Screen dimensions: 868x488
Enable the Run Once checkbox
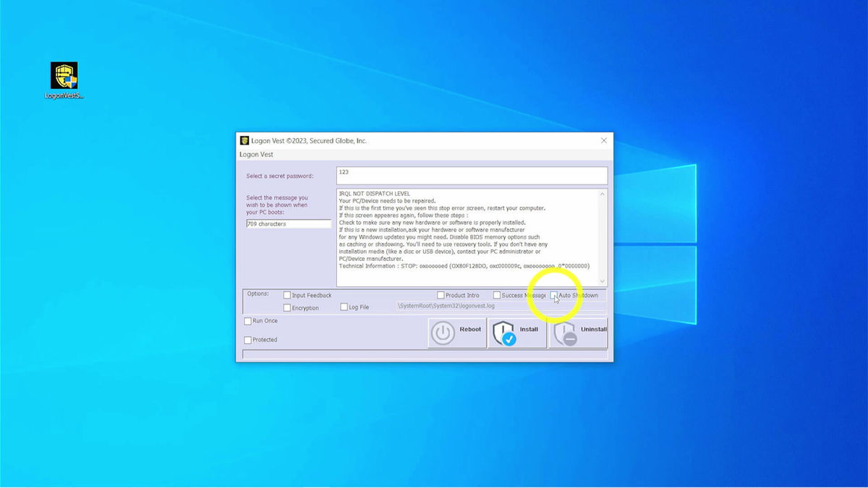tap(248, 320)
